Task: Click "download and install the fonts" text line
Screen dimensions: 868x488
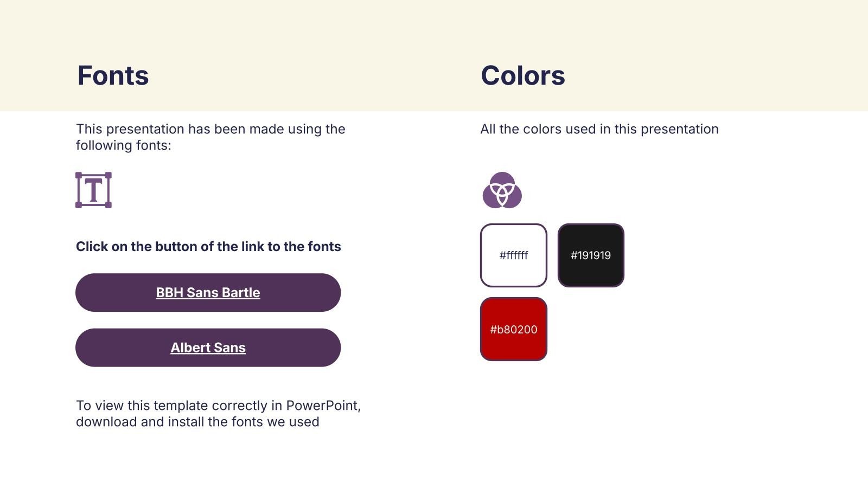Action: (x=197, y=422)
